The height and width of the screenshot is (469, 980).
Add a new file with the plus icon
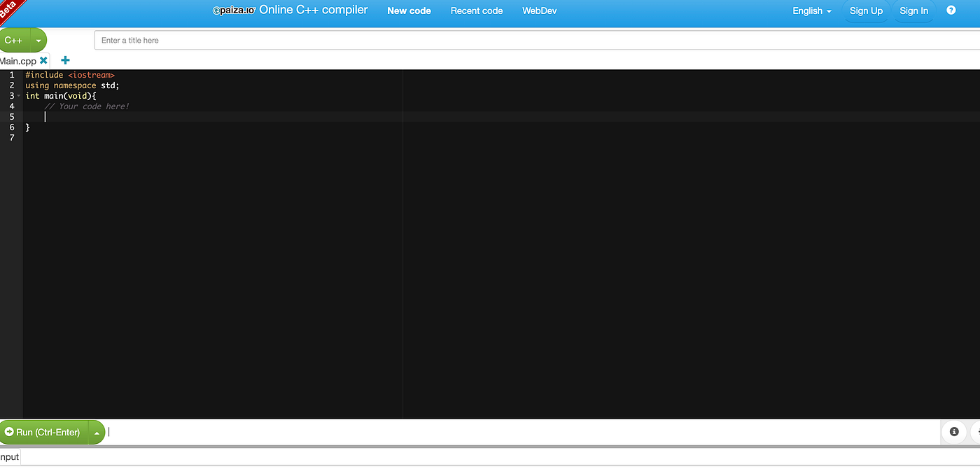(65, 60)
